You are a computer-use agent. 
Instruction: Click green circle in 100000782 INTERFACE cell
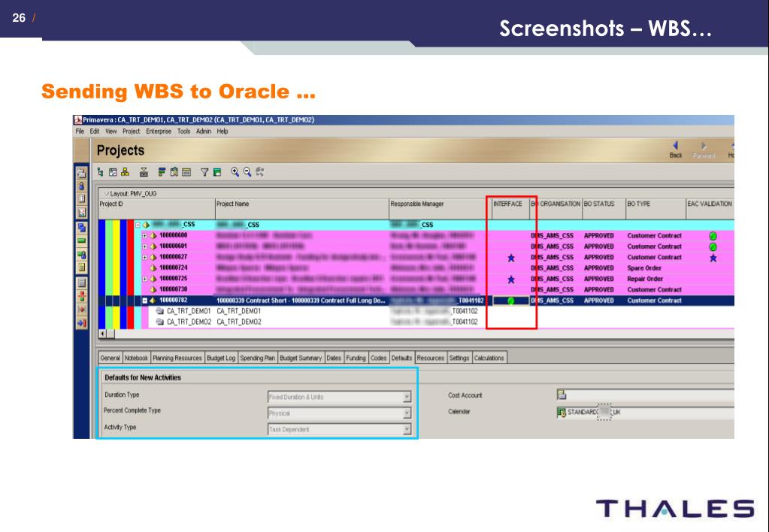pos(510,301)
